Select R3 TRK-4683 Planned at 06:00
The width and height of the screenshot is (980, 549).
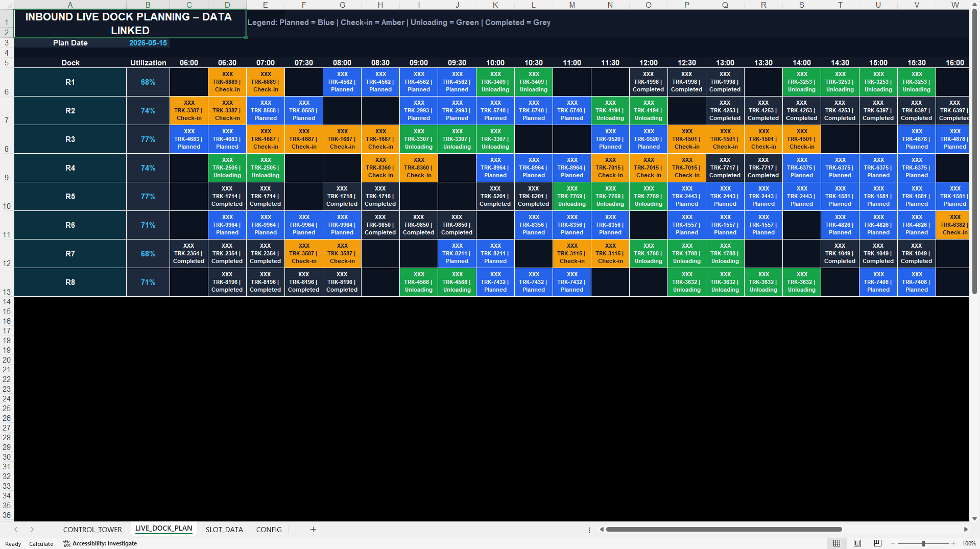[x=189, y=139]
